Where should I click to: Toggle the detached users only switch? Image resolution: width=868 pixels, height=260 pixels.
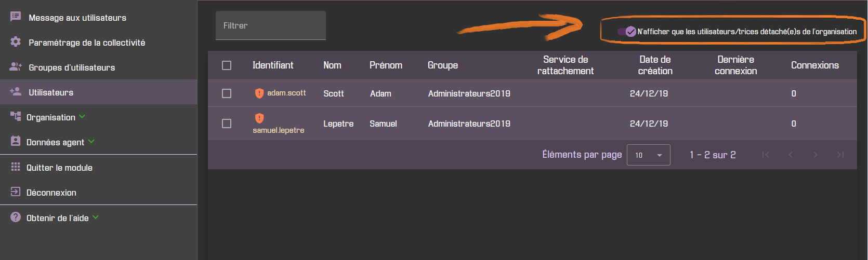pos(627,32)
